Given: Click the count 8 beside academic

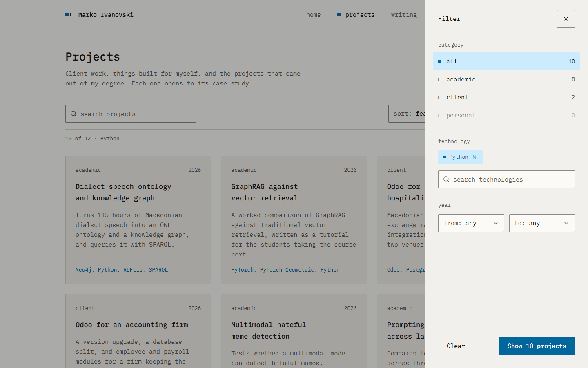Looking at the screenshot, I should click(573, 79).
